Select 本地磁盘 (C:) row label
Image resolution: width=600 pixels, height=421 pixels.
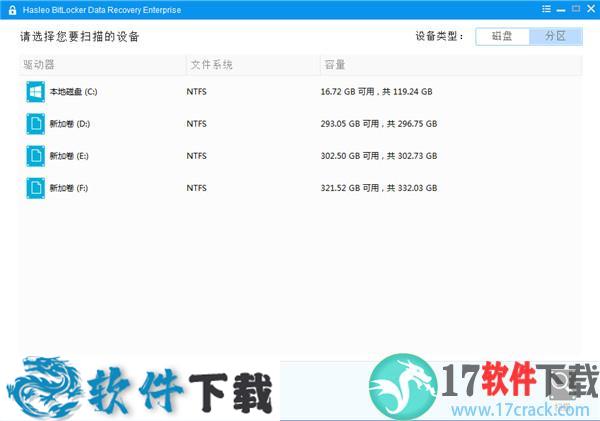tap(73, 92)
